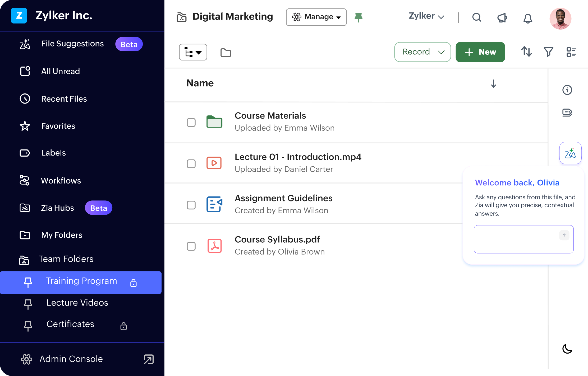
Task: Click the green New button
Action: click(x=480, y=52)
